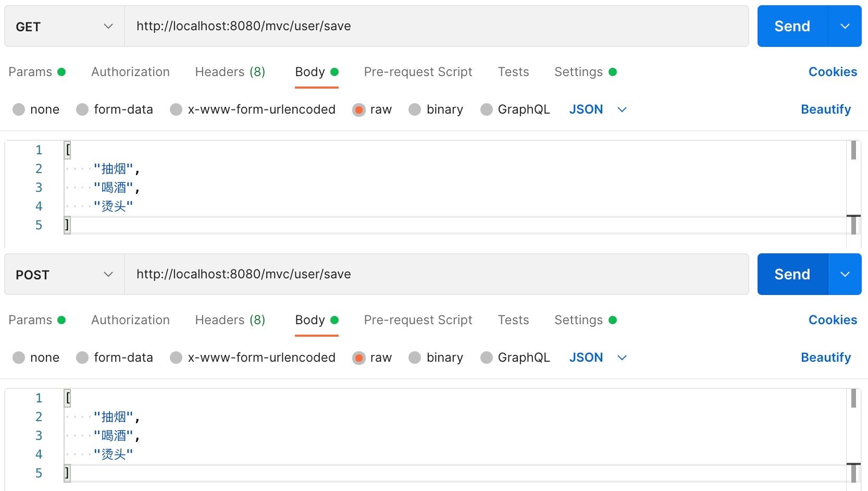Open Headers (8) tab in GET request
The image size is (868, 491).
pyautogui.click(x=230, y=72)
